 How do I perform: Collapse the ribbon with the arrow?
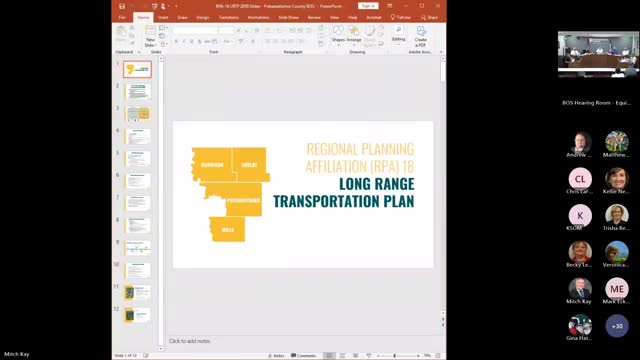[441, 52]
